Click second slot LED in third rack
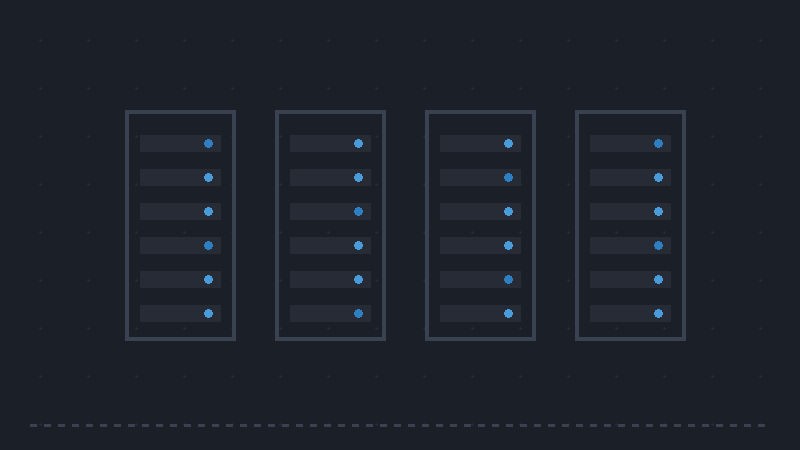This screenshot has width=800, height=450. pyautogui.click(x=509, y=178)
